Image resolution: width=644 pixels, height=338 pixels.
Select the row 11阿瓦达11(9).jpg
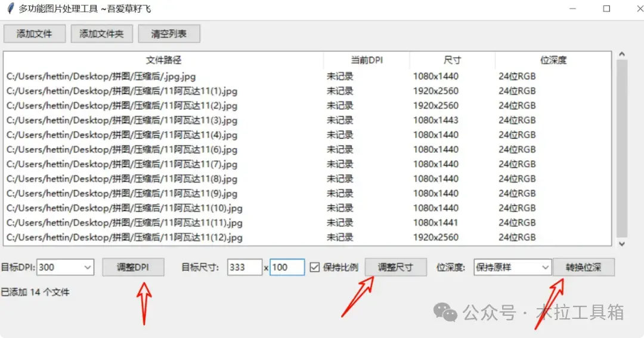(x=307, y=193)
